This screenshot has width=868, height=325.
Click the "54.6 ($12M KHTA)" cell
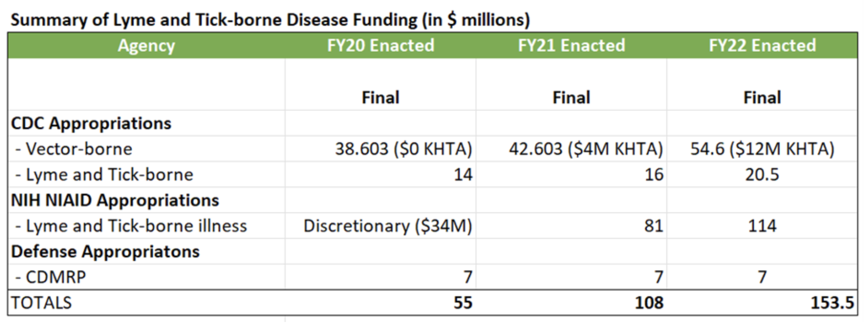pyautogui.click(x=762, y=149)
